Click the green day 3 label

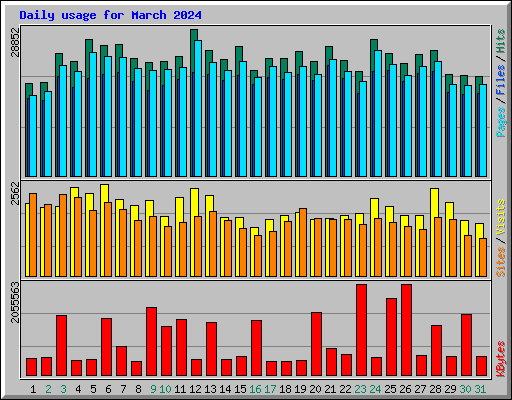63,389
